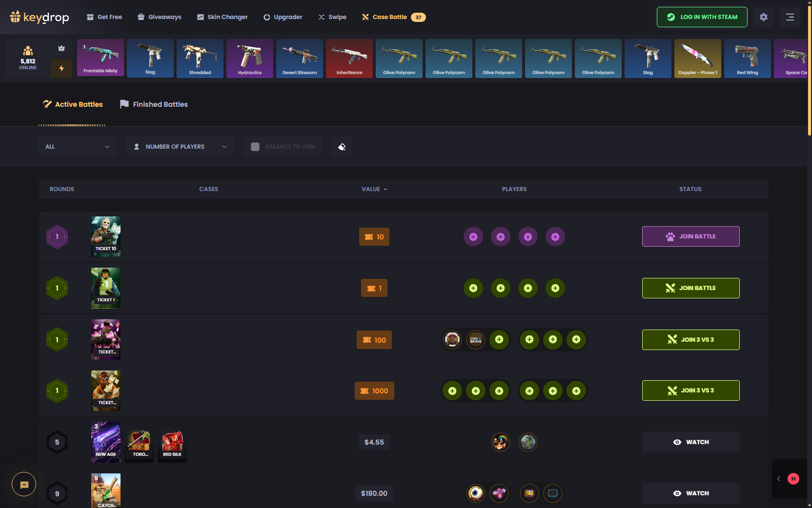
Task: Open the hamburger menu icon
Action: [790, 17]
